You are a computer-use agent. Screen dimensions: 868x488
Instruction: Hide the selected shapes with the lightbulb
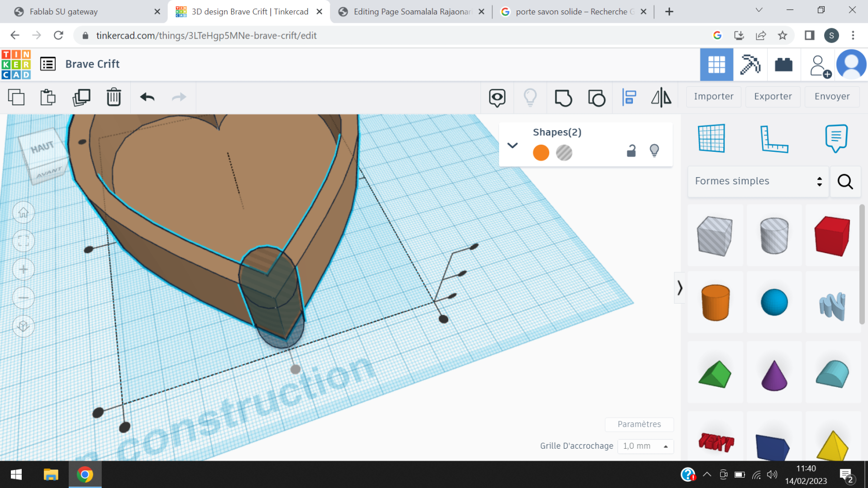[x=654, y=151]
